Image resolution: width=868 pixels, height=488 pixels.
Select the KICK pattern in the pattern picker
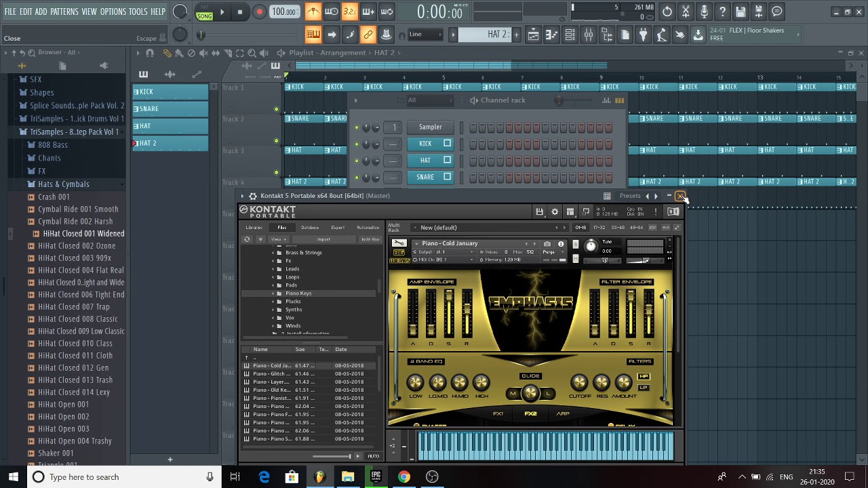pyautogui.click(x=170, y=91)
